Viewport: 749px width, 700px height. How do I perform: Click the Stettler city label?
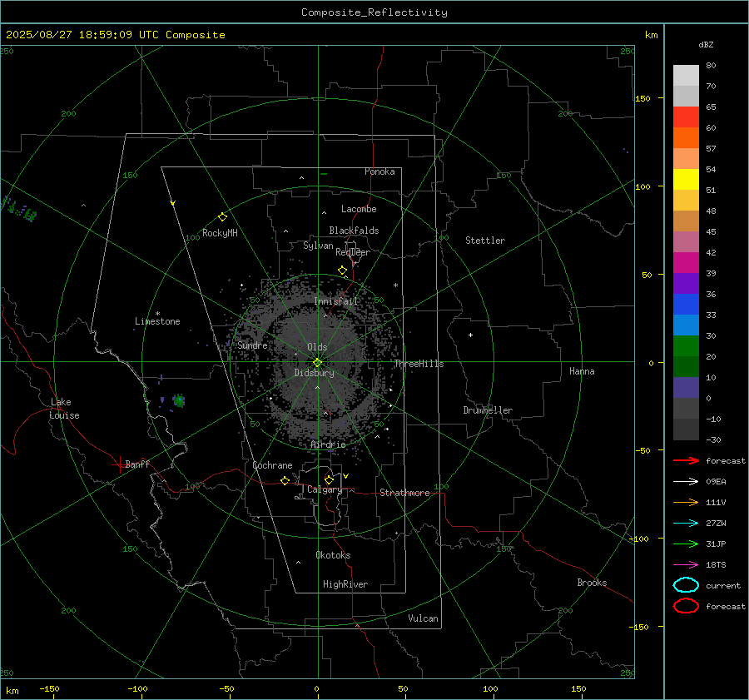coord(485,241)
